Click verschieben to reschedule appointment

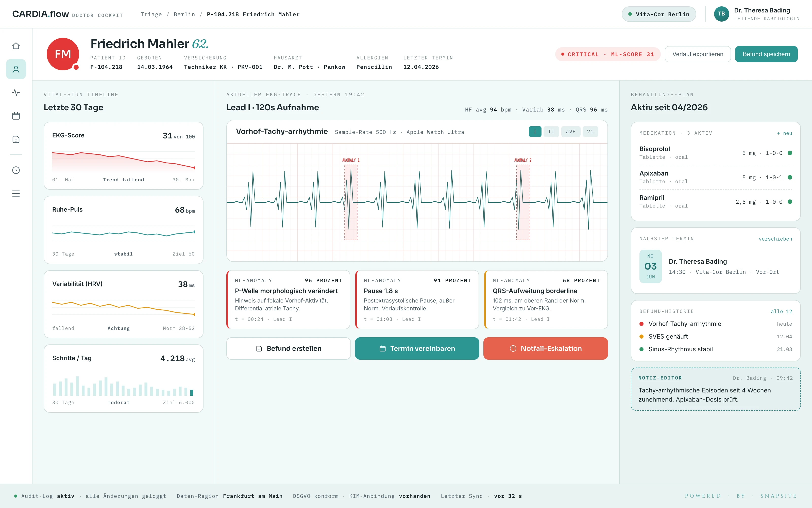click(775, 239)
